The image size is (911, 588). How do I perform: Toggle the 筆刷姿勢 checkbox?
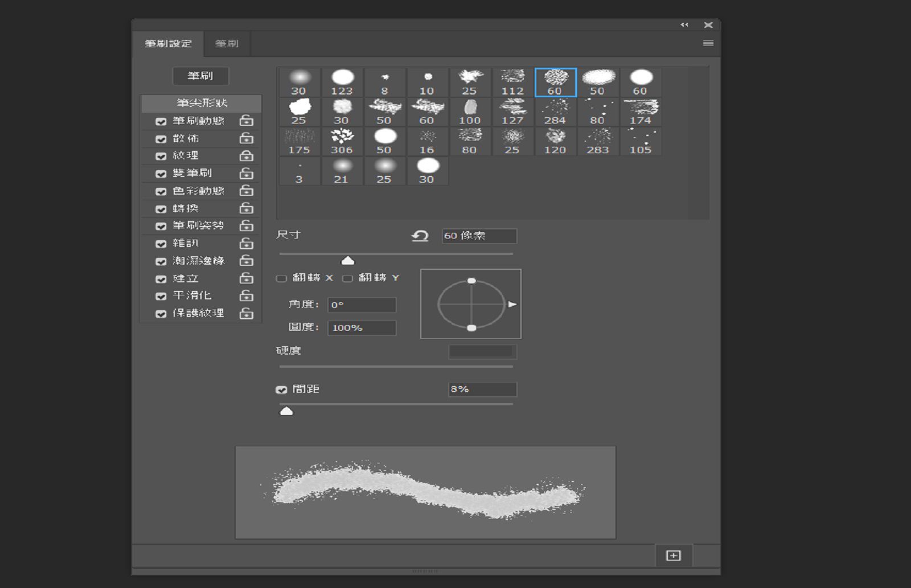click(161, 226)
